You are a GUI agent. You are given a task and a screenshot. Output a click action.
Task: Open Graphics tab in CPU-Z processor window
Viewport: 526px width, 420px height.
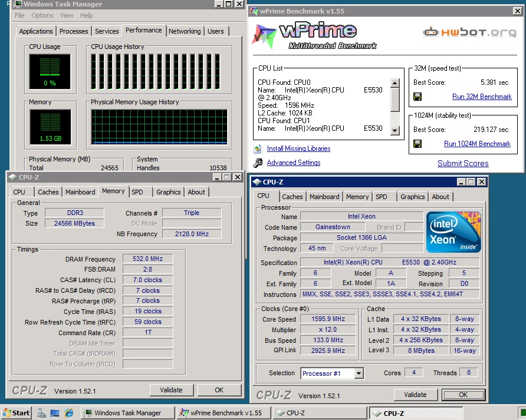[413, 197]
